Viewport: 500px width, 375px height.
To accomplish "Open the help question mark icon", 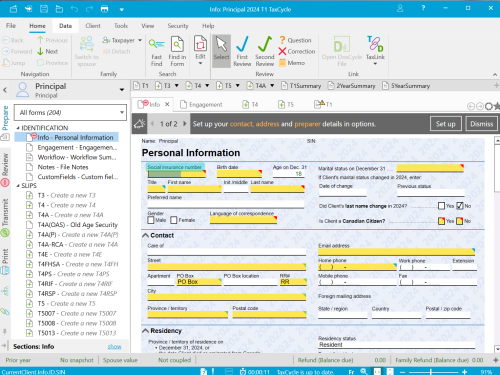I will point(423,8).
